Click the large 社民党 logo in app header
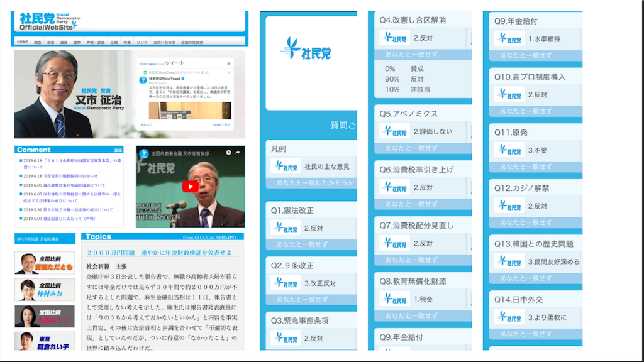 pyautogui.click(x=306, y=48)
